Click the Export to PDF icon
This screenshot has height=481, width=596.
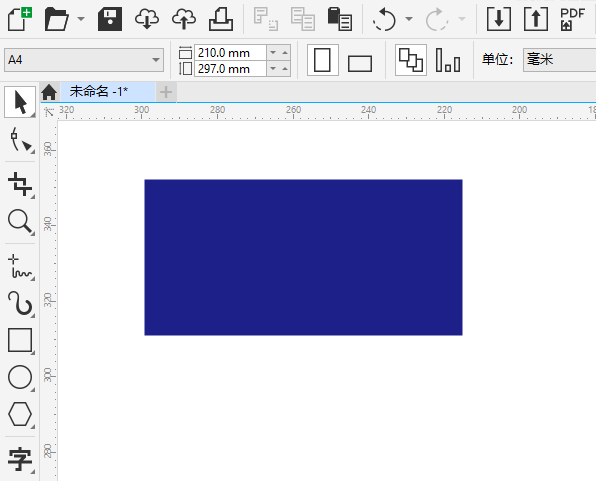(572, 19)
